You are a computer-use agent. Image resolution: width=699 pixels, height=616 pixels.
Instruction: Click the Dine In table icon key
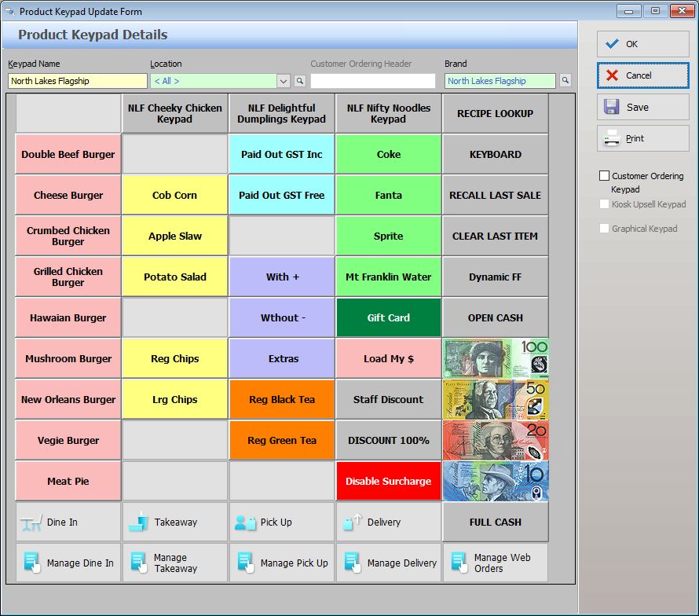(68, 522)
